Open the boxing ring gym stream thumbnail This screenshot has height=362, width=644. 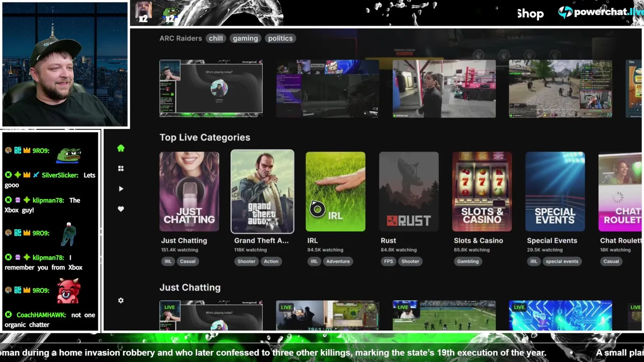pyautogui.click(x=444, y=88)
